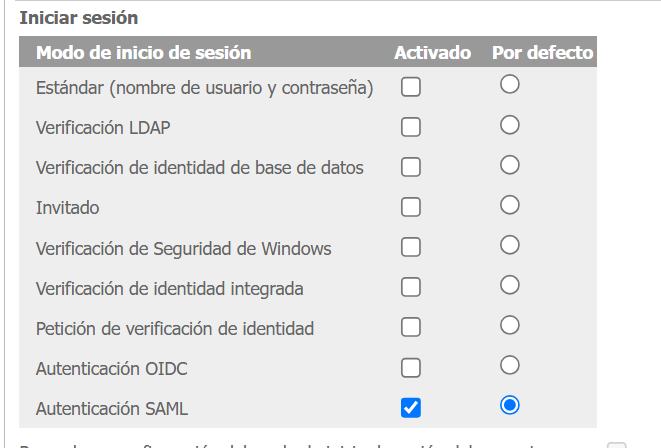The height and width of the screenshot is (448, 661).
Task: Check Verificación de Seguridad de Windows box
Action: [410, 247]
